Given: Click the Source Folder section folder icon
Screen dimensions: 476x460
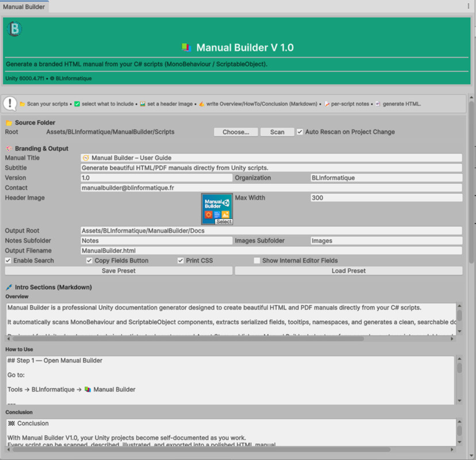Looking at the screenshot, I should (x=9, y=123).
